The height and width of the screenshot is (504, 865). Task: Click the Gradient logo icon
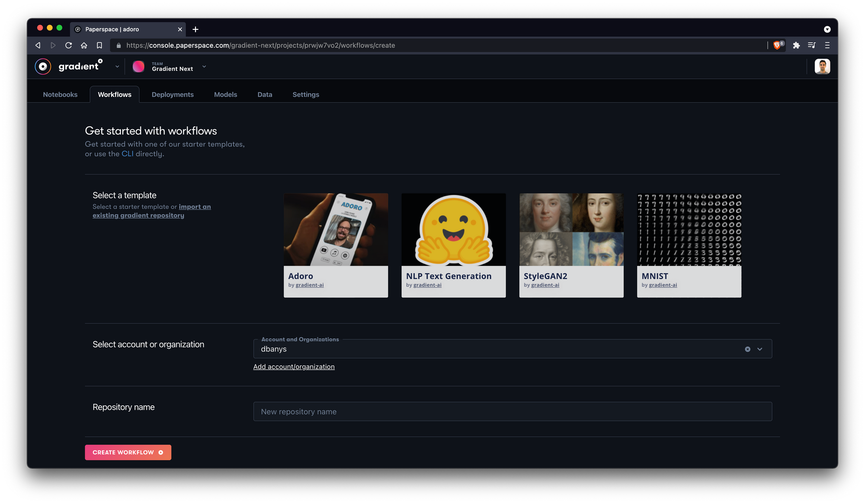click(43, 67)
